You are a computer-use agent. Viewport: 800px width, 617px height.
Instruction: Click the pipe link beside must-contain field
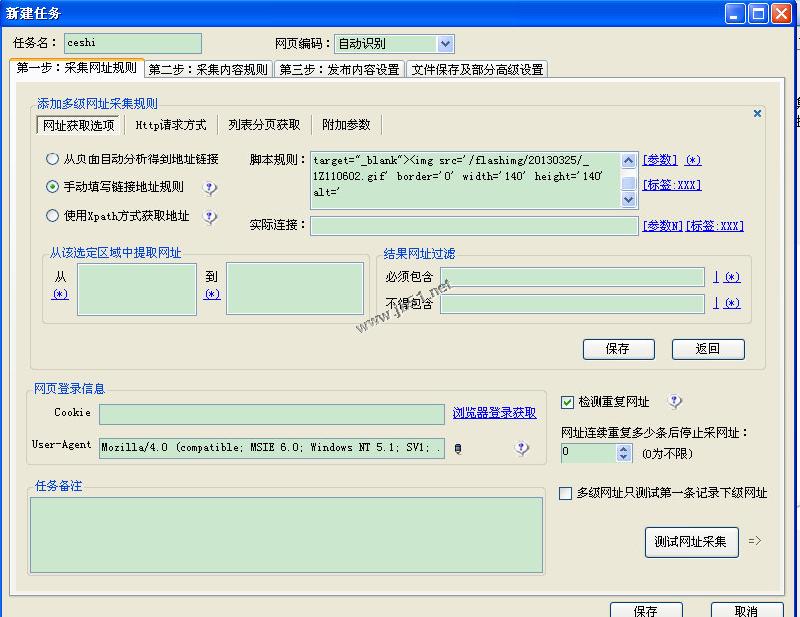716,277
